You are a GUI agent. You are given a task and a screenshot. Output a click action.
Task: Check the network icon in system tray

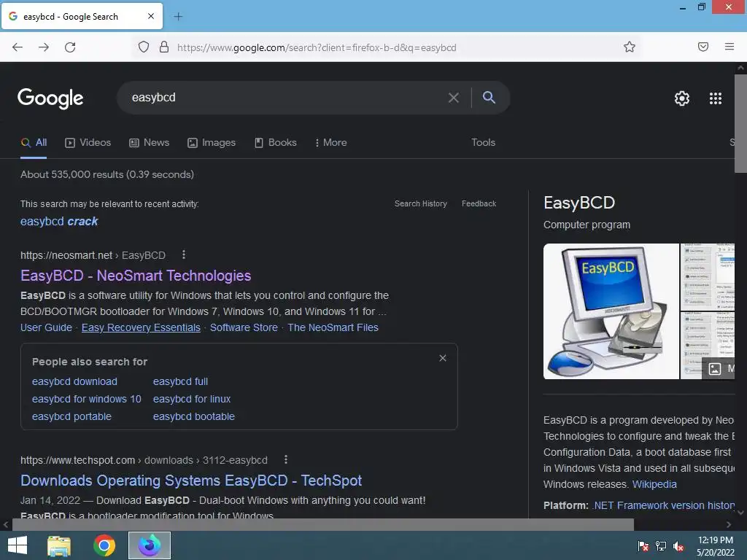(x=661, y=546)
